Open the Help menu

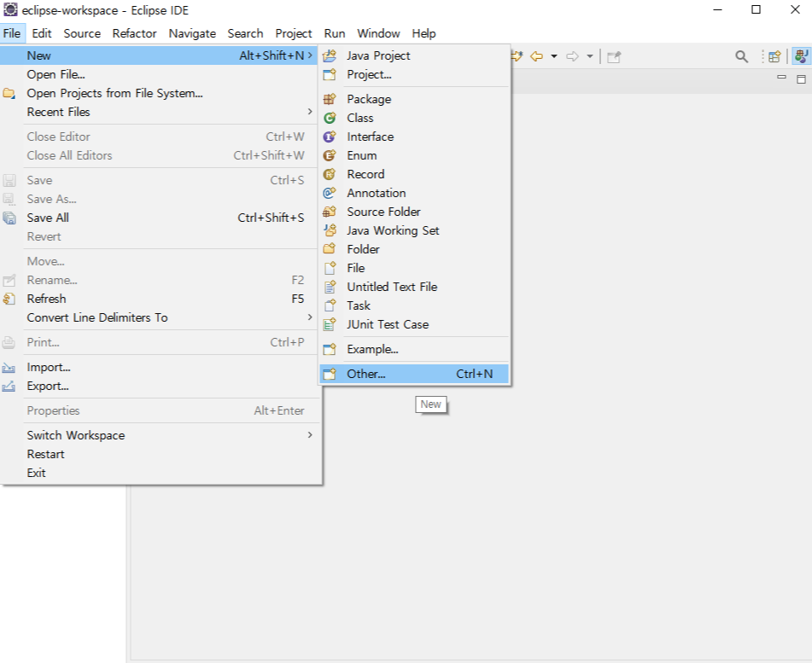424,33
